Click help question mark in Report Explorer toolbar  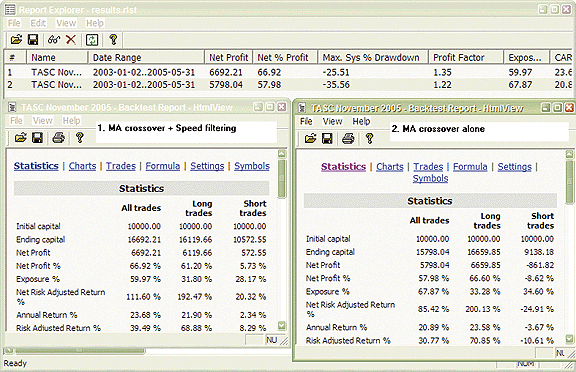point(113,39)
